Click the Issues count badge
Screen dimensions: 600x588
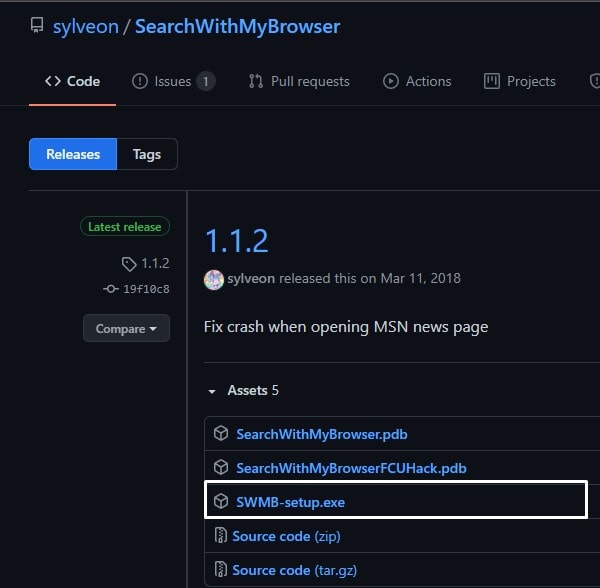[206, 81]
